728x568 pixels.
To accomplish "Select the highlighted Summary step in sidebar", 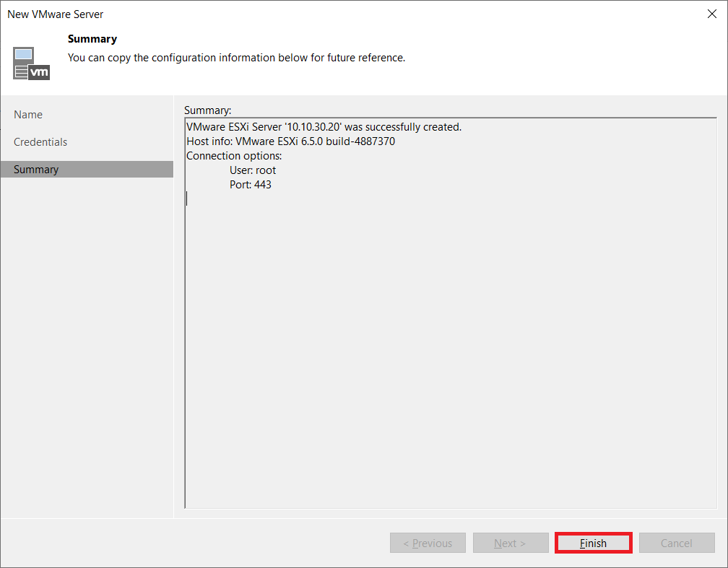I will tap(36, 170).
